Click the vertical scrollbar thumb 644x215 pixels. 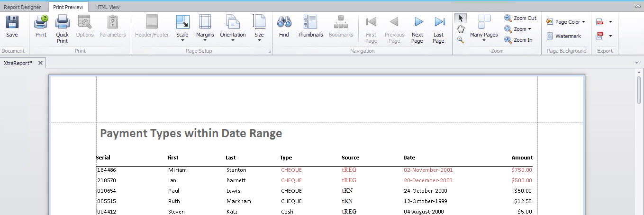pos(639,90)
